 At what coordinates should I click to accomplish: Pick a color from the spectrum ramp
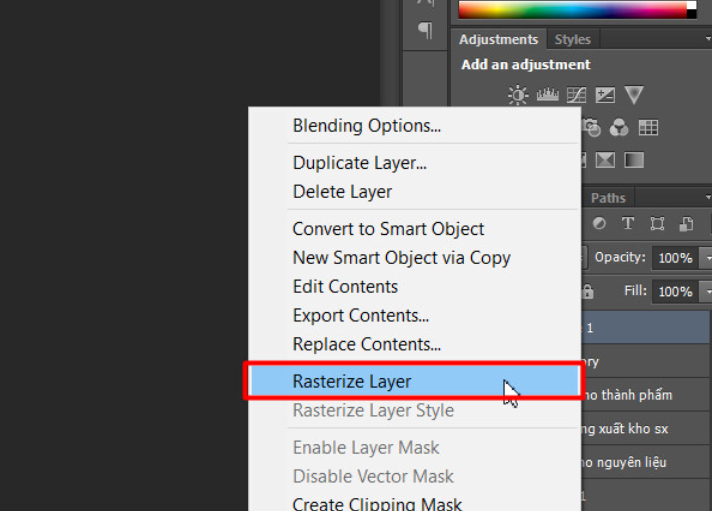coord(573,10)
